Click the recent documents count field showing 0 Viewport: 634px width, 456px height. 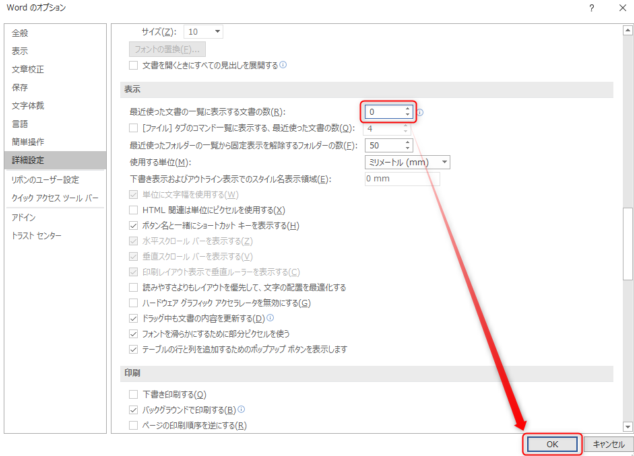click(385, 112)
